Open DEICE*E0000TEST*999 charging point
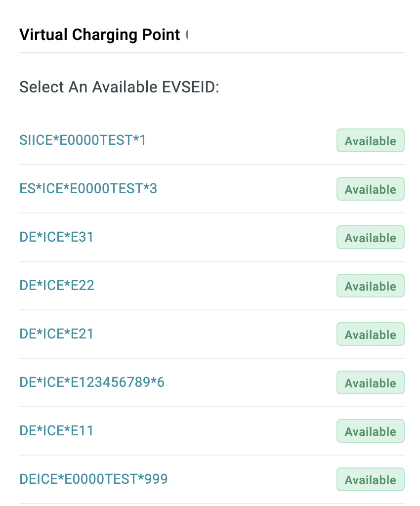The width and height of the screenshot is (420, 506). click(x=93, y=479)
